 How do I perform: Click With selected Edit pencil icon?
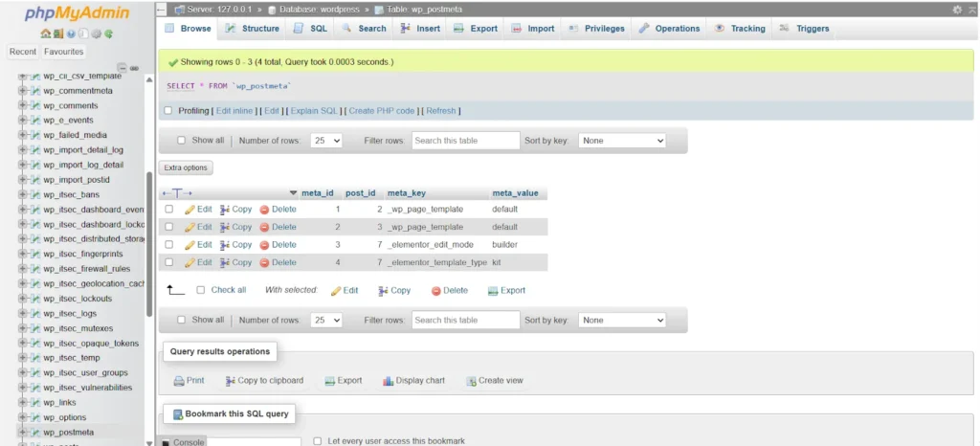click(336, 290)
